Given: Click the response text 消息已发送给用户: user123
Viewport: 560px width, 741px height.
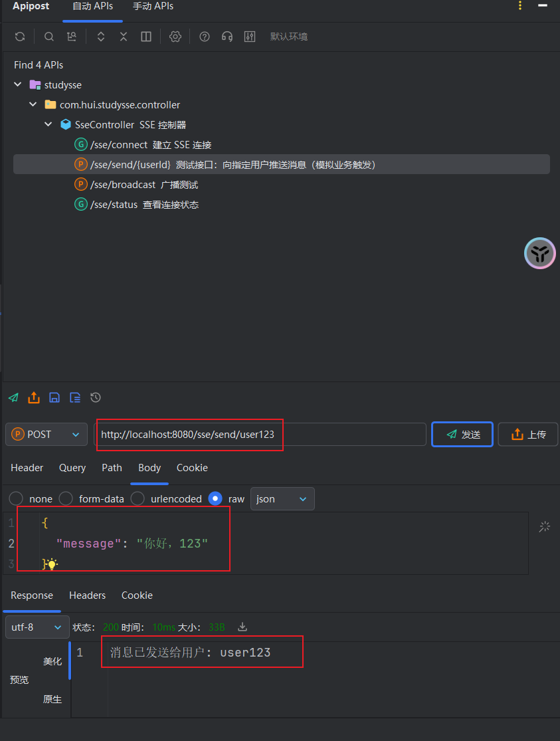Looking at the screenshot, I should coord(191,653).
